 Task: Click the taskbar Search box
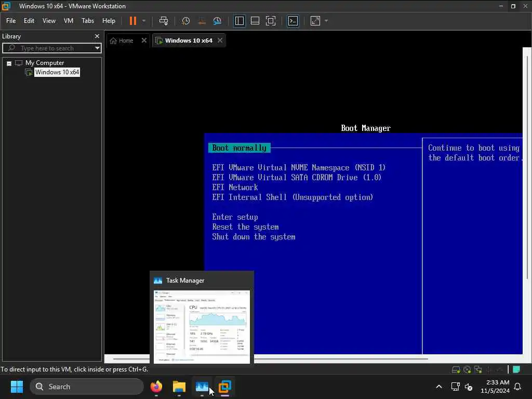click(87, 387)
